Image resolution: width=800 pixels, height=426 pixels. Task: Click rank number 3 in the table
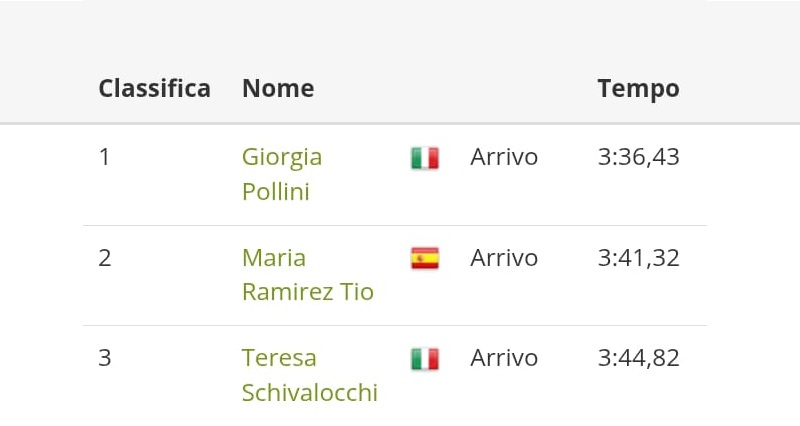click(105, 358)
